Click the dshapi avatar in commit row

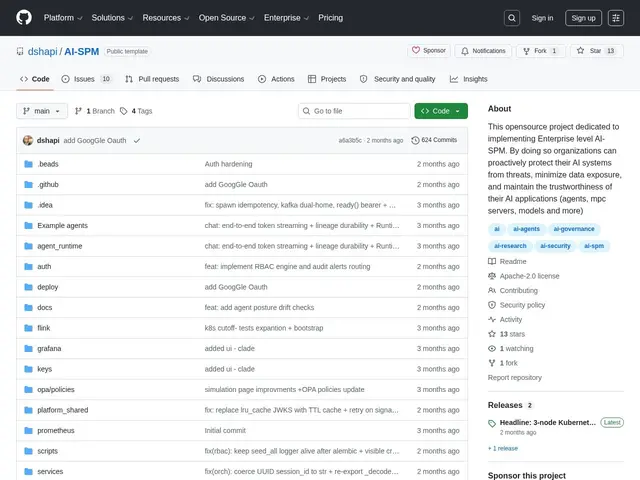click(x=28, y=140)
